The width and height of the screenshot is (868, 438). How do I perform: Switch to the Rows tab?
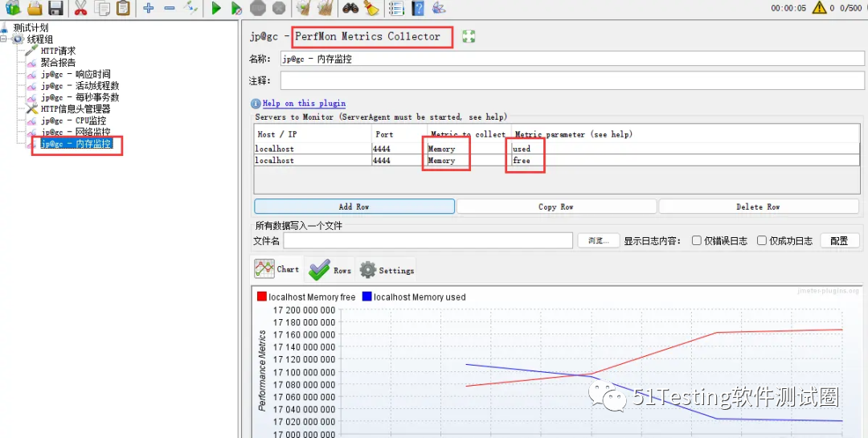pyautogui.click(x=330, y=269)
